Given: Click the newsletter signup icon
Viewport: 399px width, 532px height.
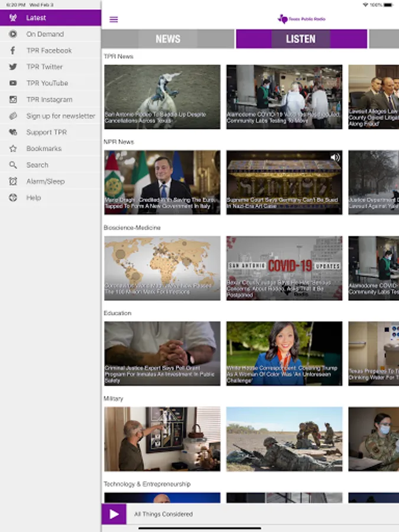Looking at the screenshot, I should tap(13, 116).
